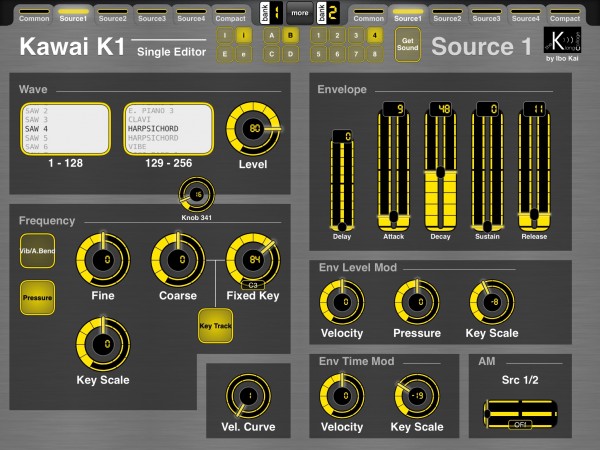Select patch number 5 button

[x=318, y=54]
